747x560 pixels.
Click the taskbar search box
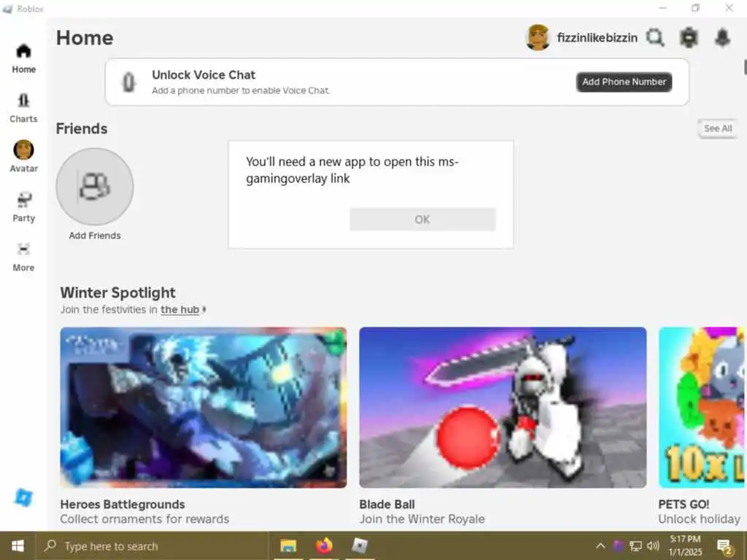point(152,545)
